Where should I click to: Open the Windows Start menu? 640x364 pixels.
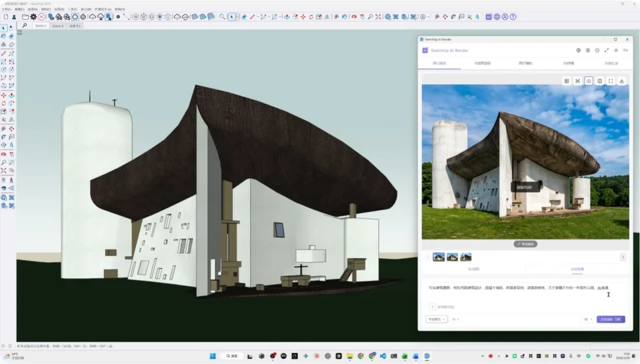213,356
